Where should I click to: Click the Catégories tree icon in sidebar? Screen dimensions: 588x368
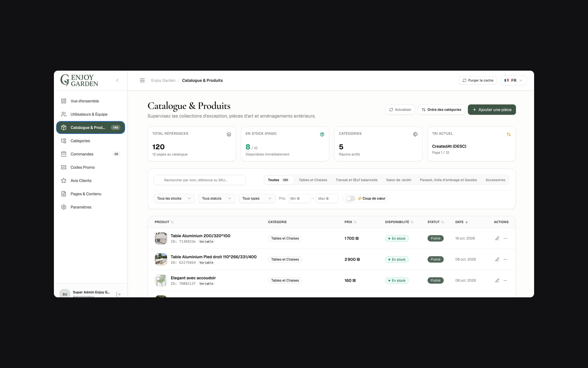(64, 141)
